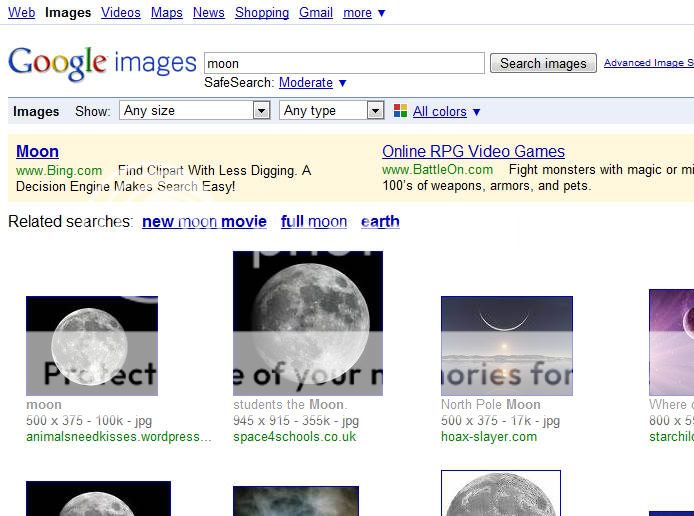Click the 500 x 375 - 17k - jpg text

(500, 420)
